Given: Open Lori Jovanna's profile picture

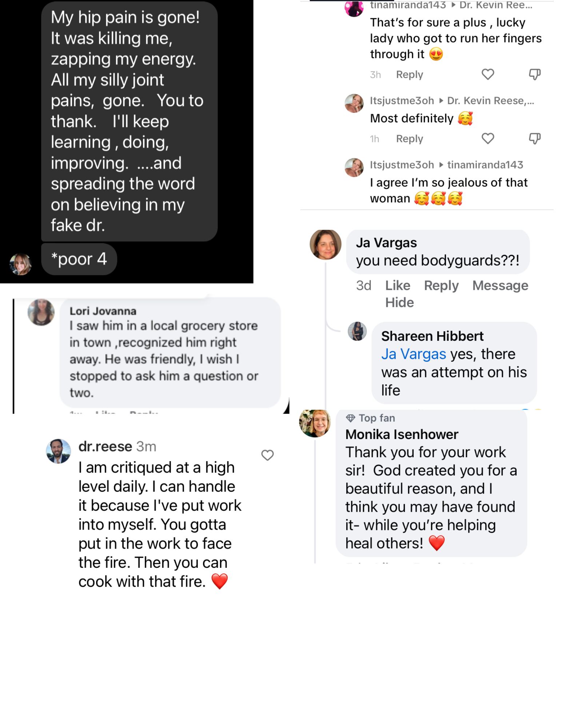Looking at the screenshot, I should [x=41, y=312].
